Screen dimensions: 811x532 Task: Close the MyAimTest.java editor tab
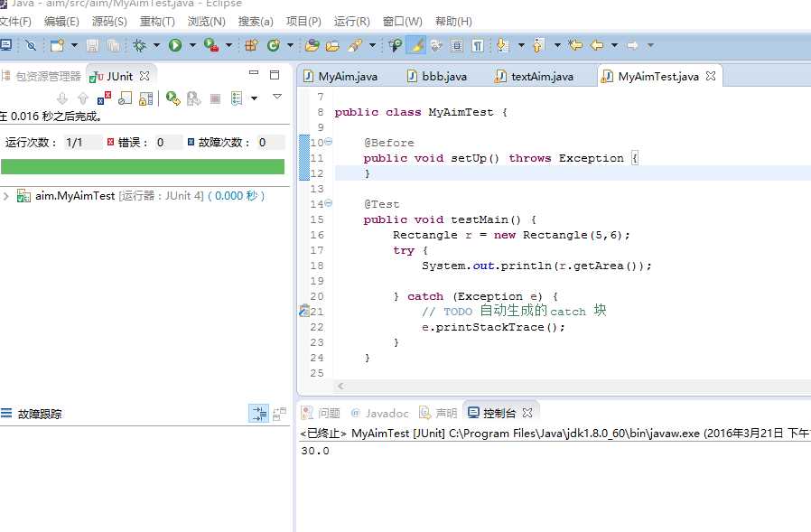click(x=711, y=76)
